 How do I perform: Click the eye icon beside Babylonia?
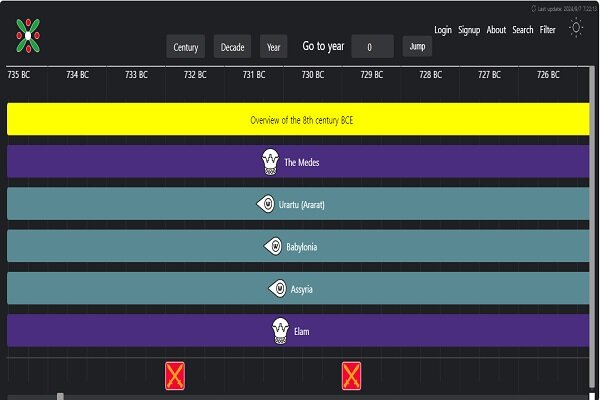click(272, 246)
